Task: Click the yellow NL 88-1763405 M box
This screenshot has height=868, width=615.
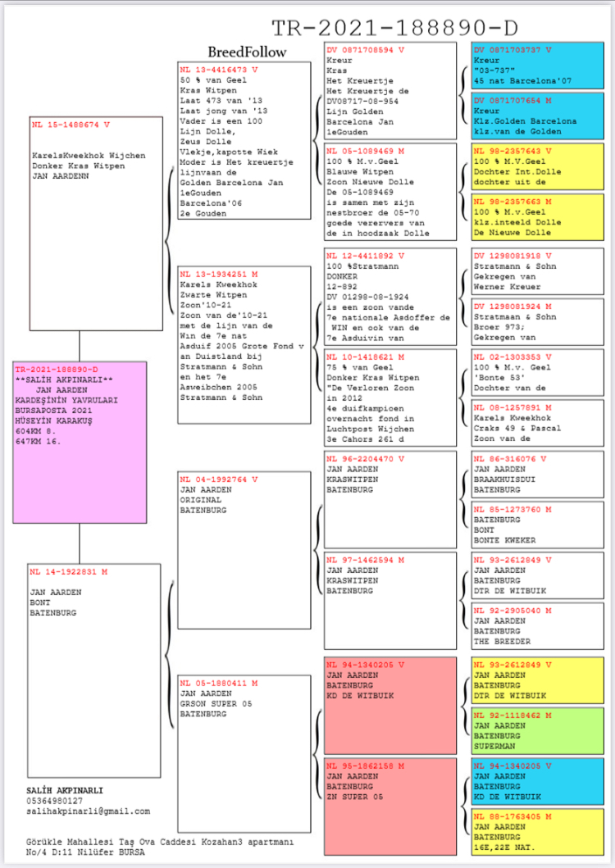Action: click(x=537, y=832)
